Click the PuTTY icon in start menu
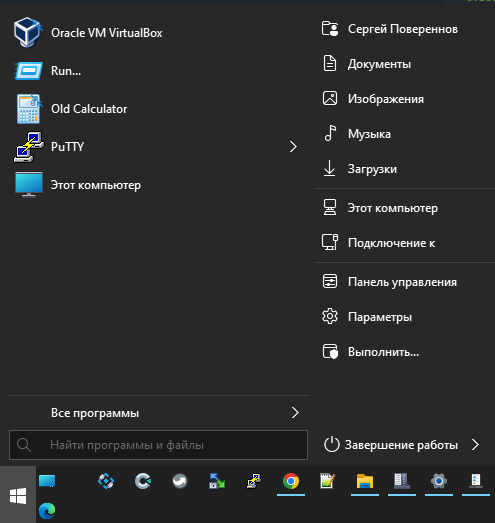 tap(29, 147)
